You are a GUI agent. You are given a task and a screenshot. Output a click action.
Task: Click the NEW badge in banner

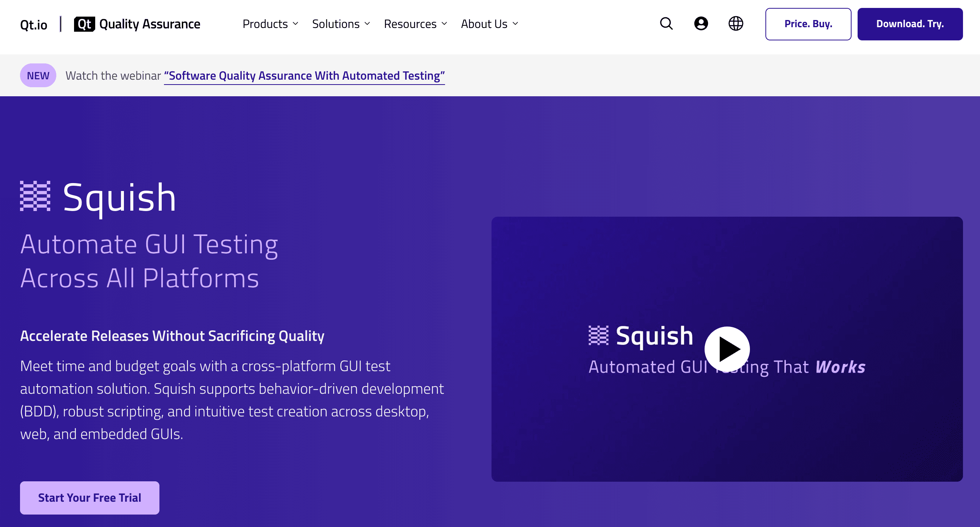coord(38,75)
